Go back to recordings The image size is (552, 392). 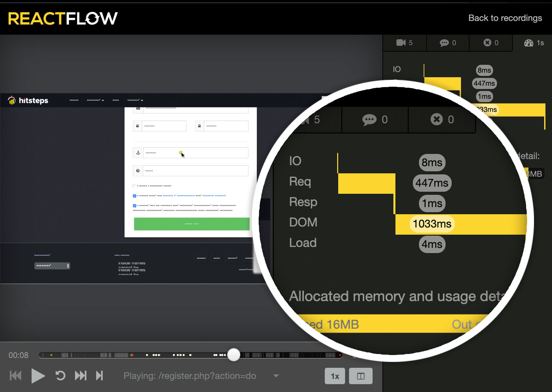tap(505, 18)
